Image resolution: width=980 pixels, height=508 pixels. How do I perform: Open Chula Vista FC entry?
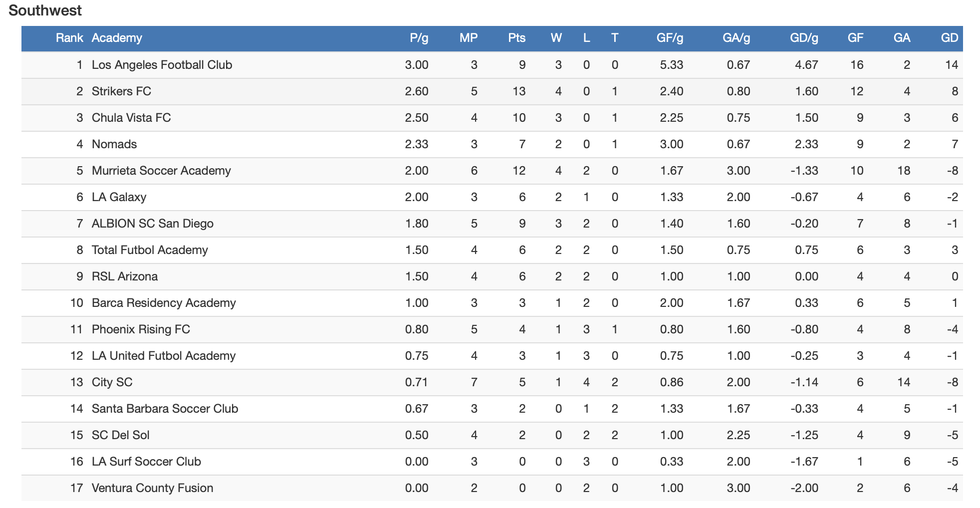coord(131,118)
